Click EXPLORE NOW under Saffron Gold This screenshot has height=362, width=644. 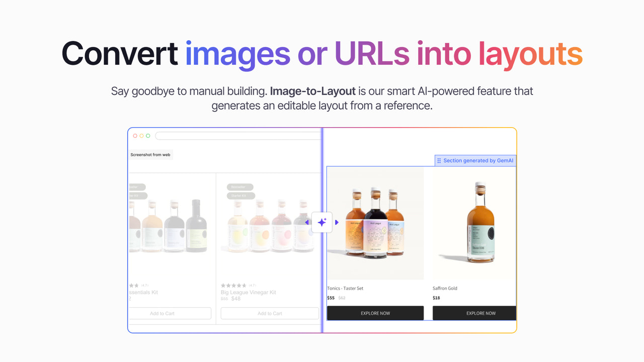tap(474, 313)
